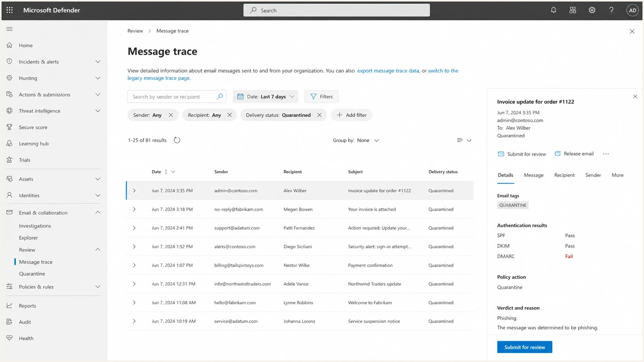Collapse navigation with hamburger icon
Screen dimensions: 644x362
(x=10, y=29)
